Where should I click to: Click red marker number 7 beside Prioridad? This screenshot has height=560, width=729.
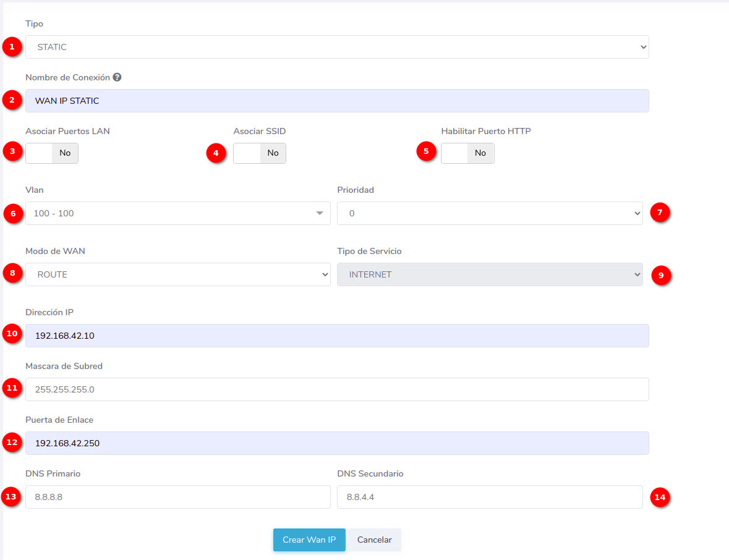(x=660, y=213)
